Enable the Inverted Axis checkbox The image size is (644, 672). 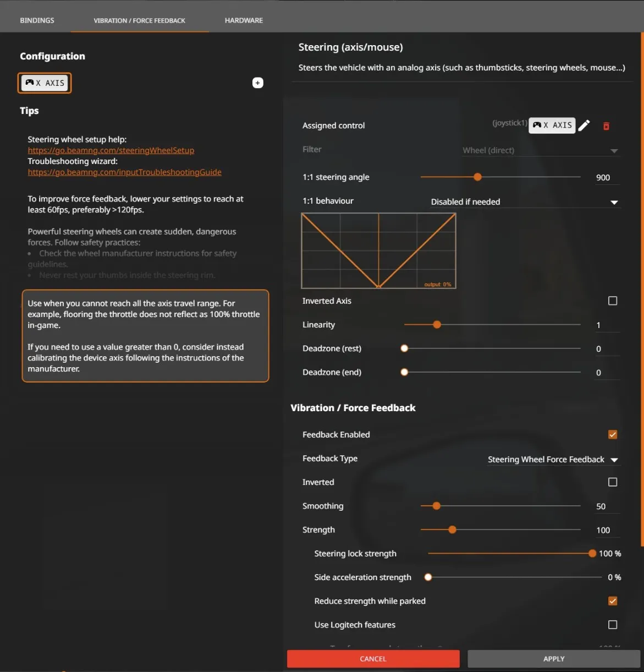612,301
